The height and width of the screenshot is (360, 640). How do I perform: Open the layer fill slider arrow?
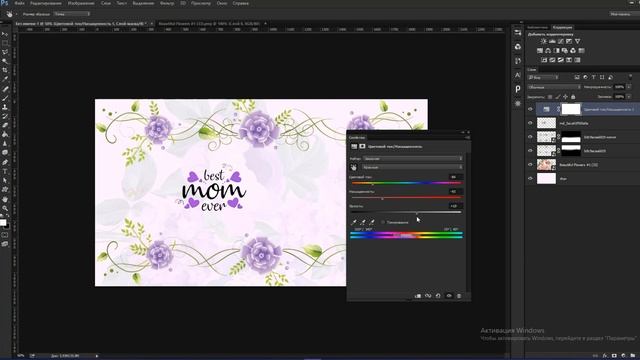point(629,97)
